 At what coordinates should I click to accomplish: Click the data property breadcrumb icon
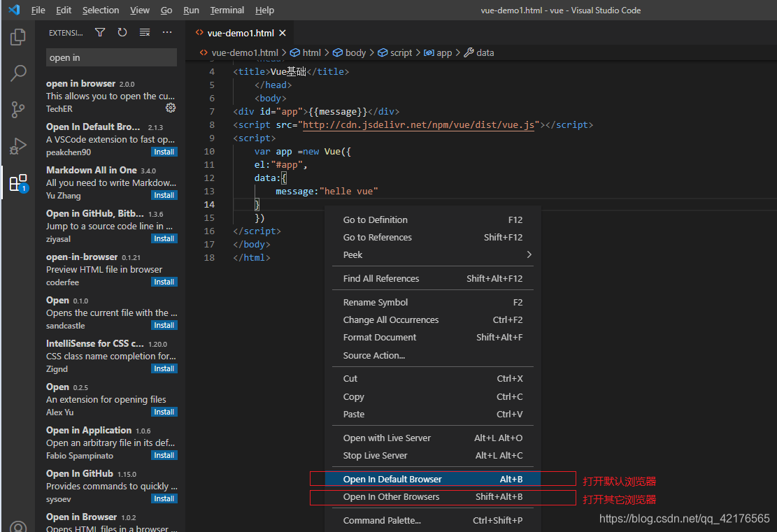(469, 52)
